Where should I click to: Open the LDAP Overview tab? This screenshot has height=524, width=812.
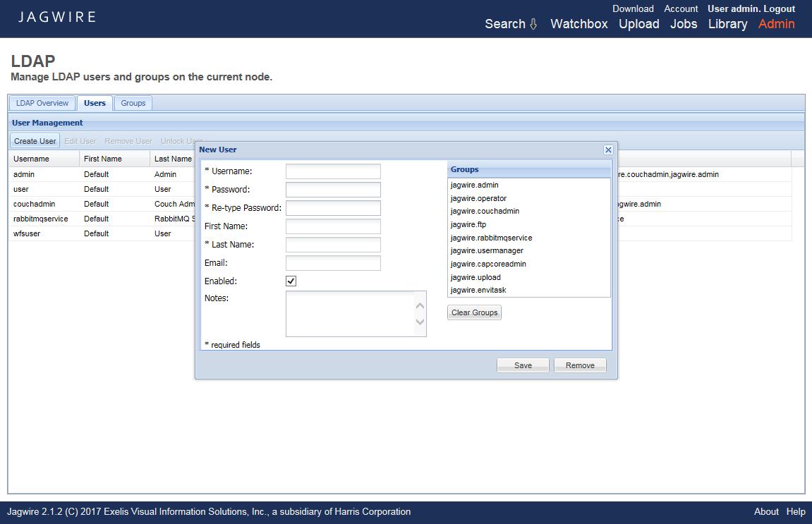(x=42, y=103)
